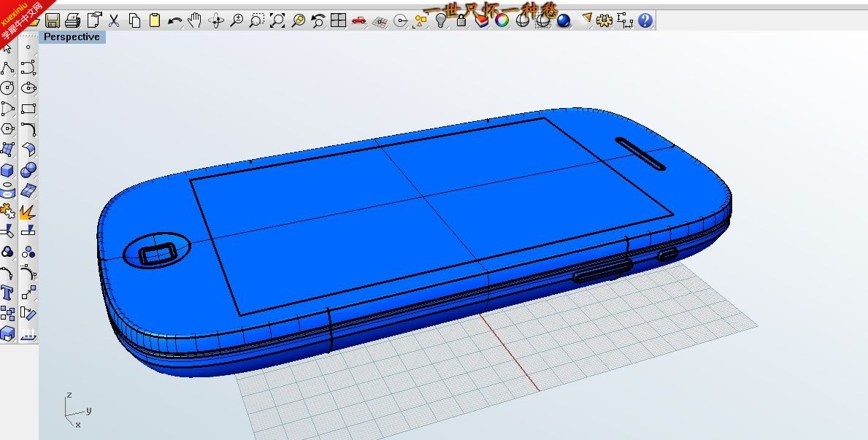The image size is (868, 440).
Task: Click the red car icon
Action: (358, 21)
